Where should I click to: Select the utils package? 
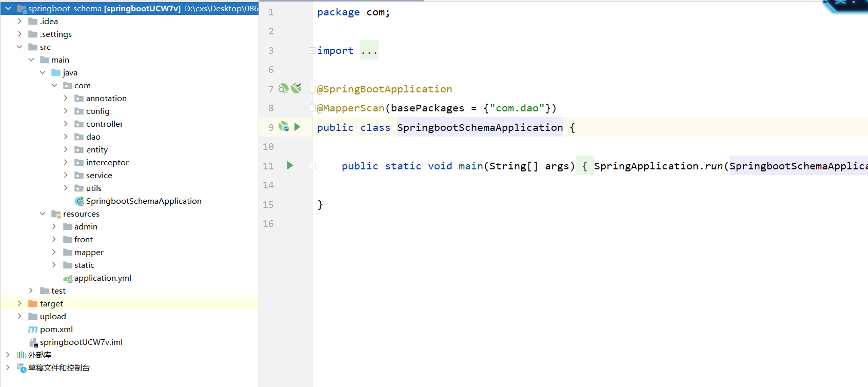[94, 188]
